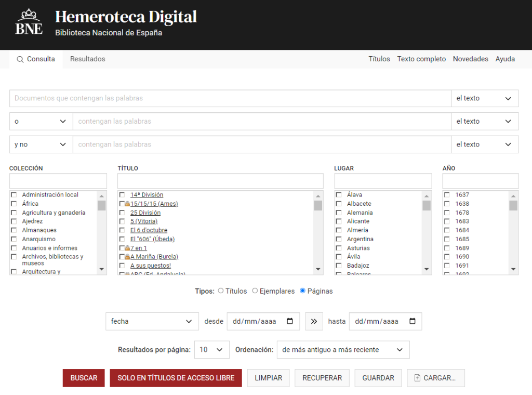Click SOLO EN TÍTULOS DE ACCESO LIBRE button
Screen dimensions: 532x395
coord(176,378)
